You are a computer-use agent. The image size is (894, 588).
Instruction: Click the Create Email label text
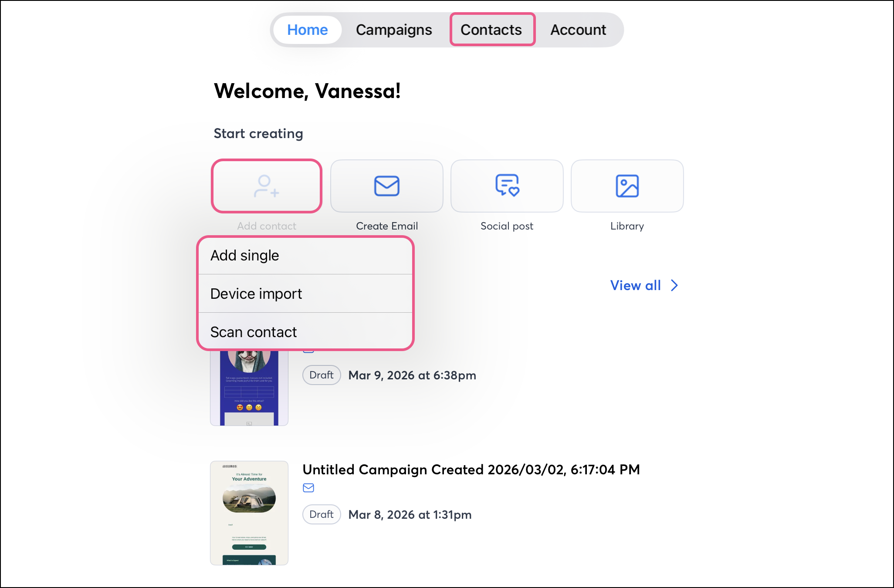click(386, 226)
